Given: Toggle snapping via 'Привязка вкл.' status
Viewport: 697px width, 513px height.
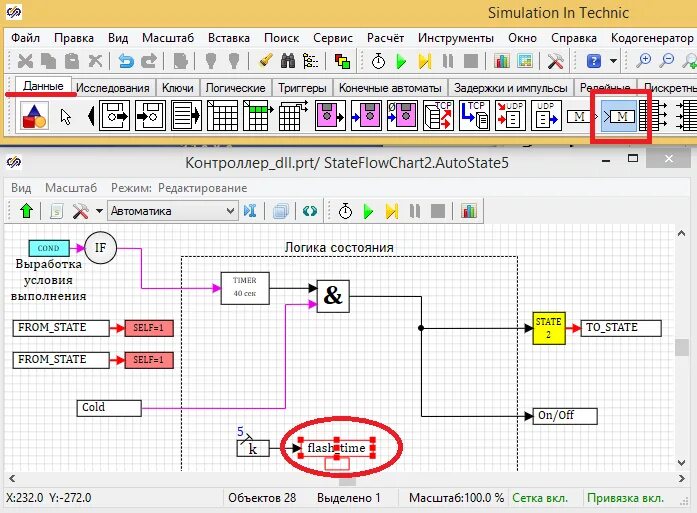Looking at the screenshot, I should pos(625,498).
